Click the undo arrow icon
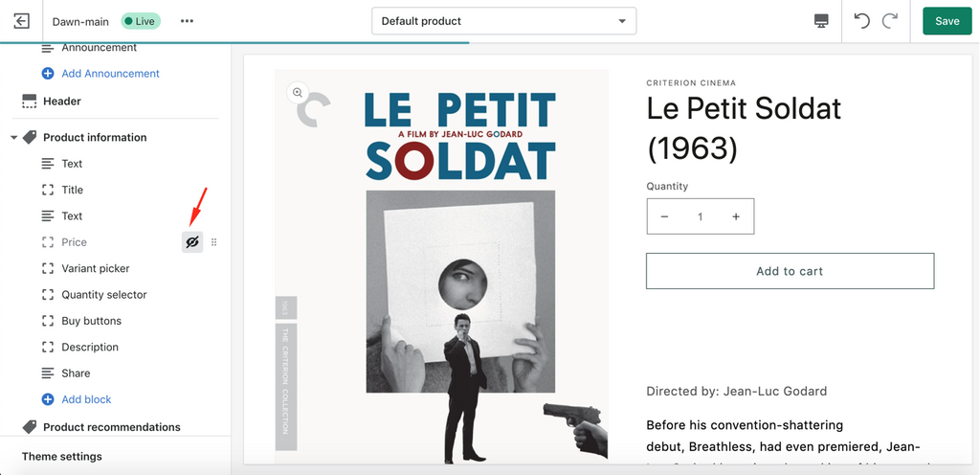Image resolution: width=980 pixels, height=475 pixels. point(861,21)
